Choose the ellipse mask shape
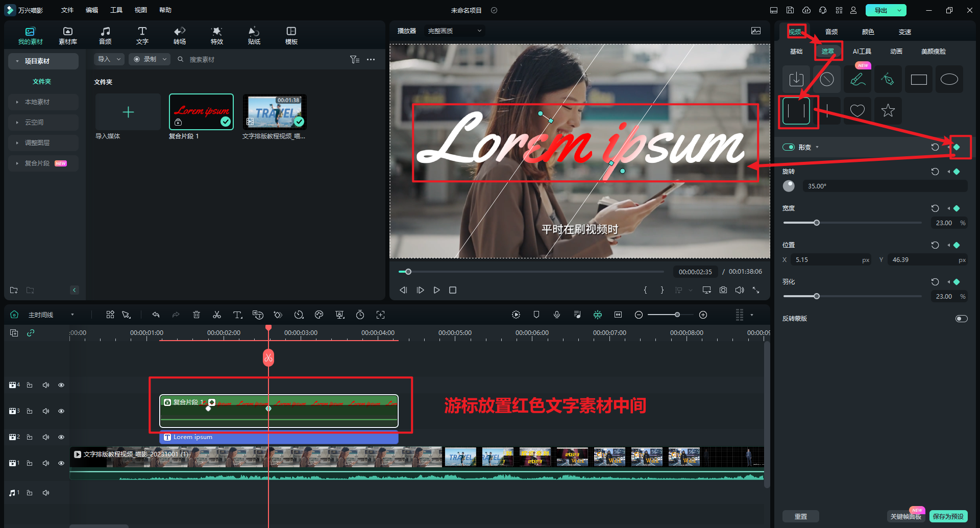This screenshot has width=980, height=528. (949, 80)
